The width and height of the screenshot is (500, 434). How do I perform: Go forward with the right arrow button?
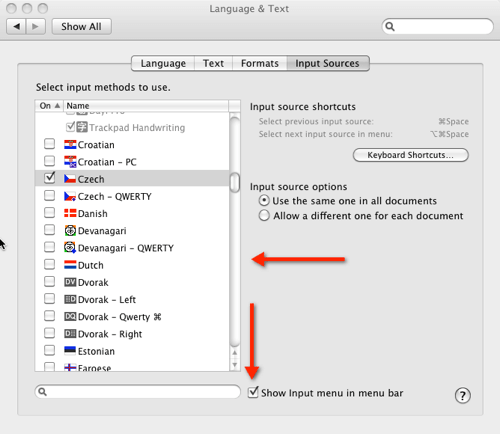pyautogui.click(x=35, y=26)
